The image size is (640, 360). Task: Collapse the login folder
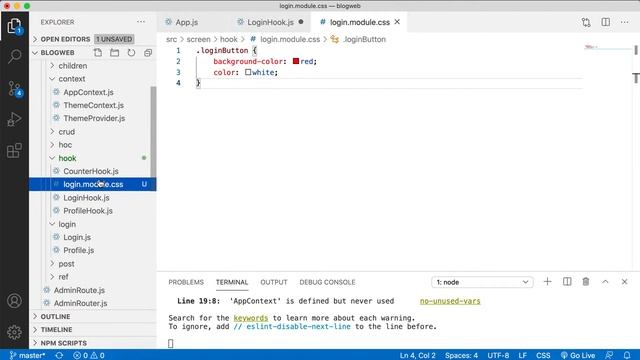67,224
